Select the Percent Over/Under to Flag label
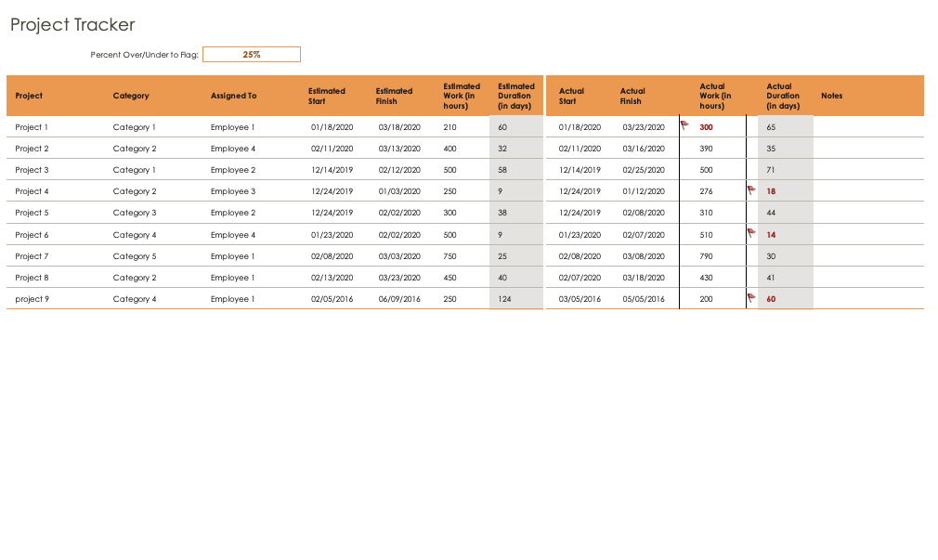Screen dimensions: 938x560 pyautogui.click(x=144, y=55)
